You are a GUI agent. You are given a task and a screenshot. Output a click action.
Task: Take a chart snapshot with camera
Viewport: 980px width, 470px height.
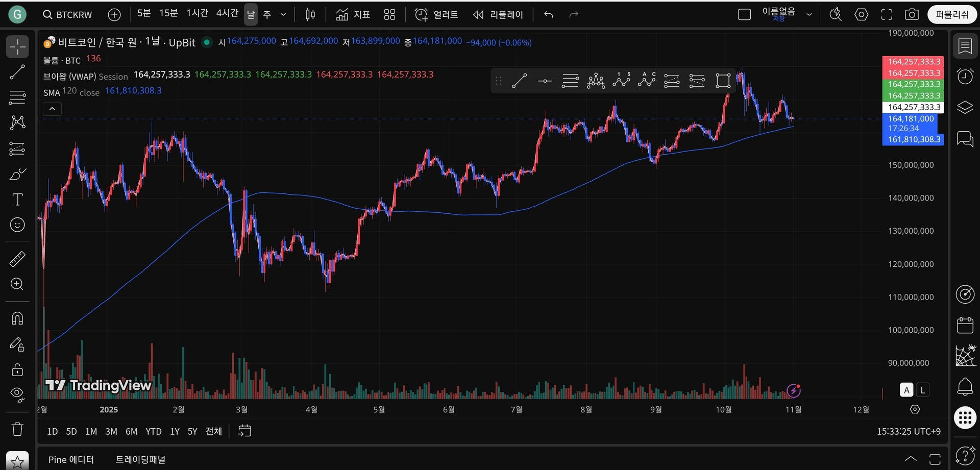tap(912, 15)
